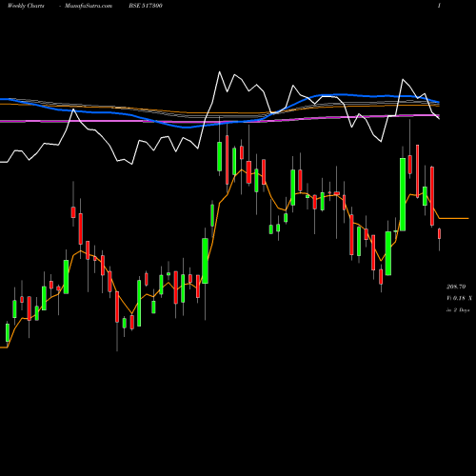Click the last red candle at chart's right end
Image resolution: width=476 pixels, height=476 pixels.
(x=439, y=234)
